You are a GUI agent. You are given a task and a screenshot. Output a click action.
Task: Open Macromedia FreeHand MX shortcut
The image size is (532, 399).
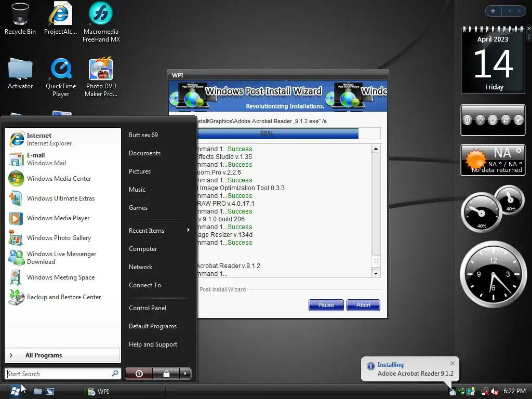pyautogui.click(x=101, y=22)
